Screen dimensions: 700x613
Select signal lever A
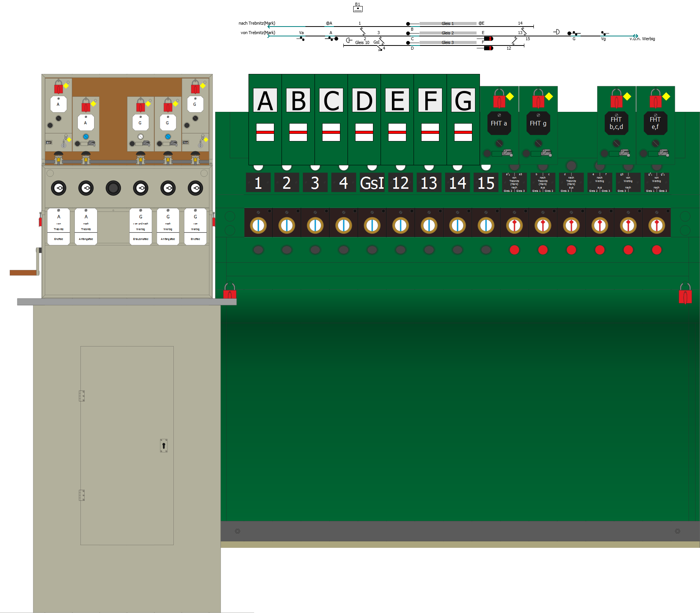265,100
